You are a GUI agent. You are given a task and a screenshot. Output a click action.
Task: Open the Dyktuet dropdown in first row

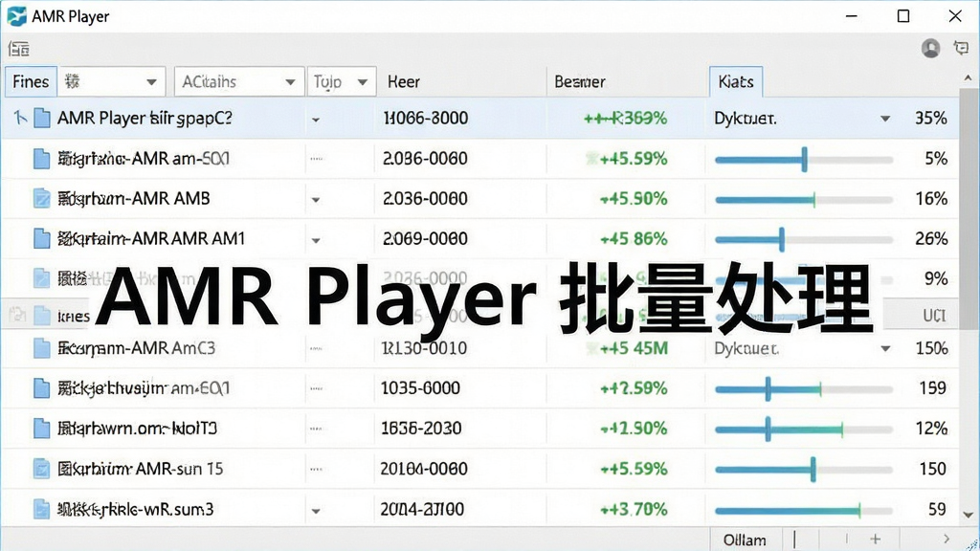pyautogui.click(x=885, y=119)
